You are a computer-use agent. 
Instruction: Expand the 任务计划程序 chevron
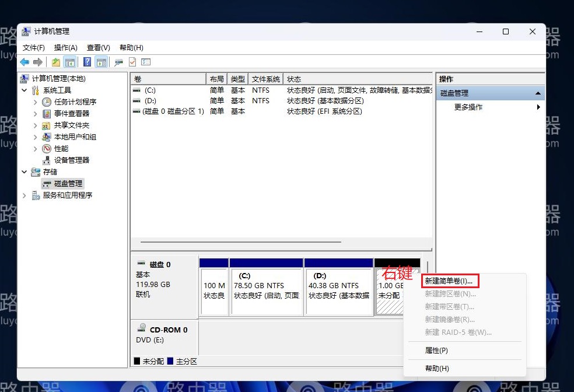[35, 102]
